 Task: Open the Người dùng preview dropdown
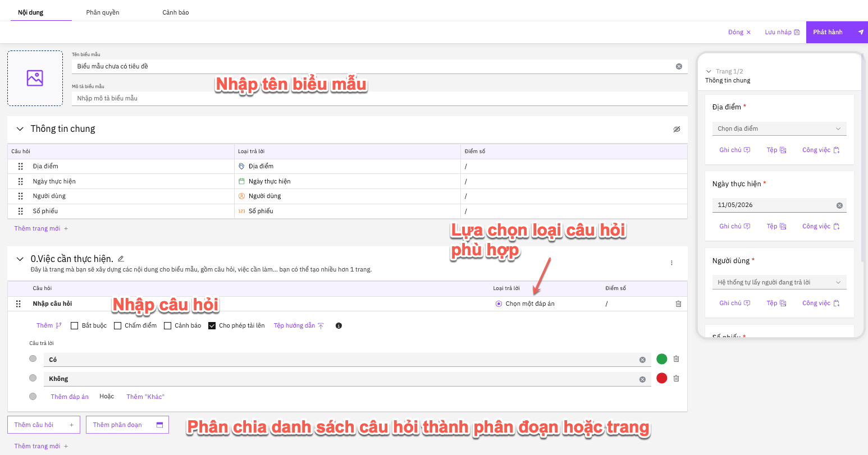779,282
